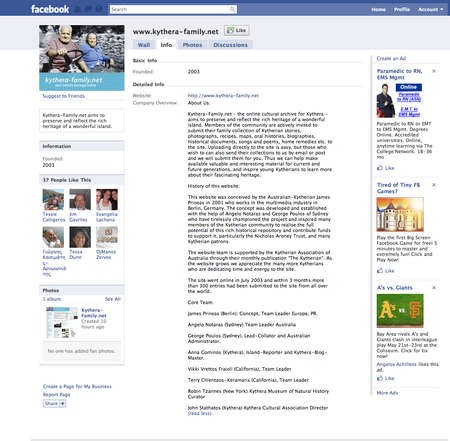450x441 pixels.
Task: Click Suggest to Friends link
Action: point(64,96)
